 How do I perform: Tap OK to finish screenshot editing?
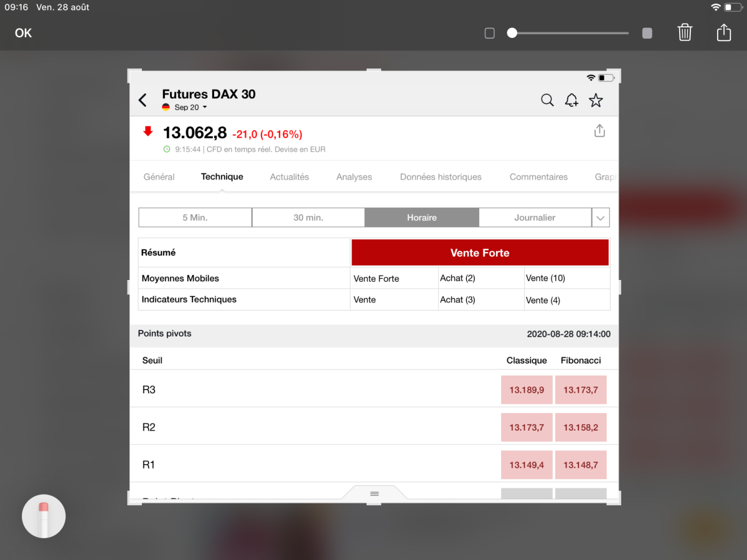[x=23, y=33]
